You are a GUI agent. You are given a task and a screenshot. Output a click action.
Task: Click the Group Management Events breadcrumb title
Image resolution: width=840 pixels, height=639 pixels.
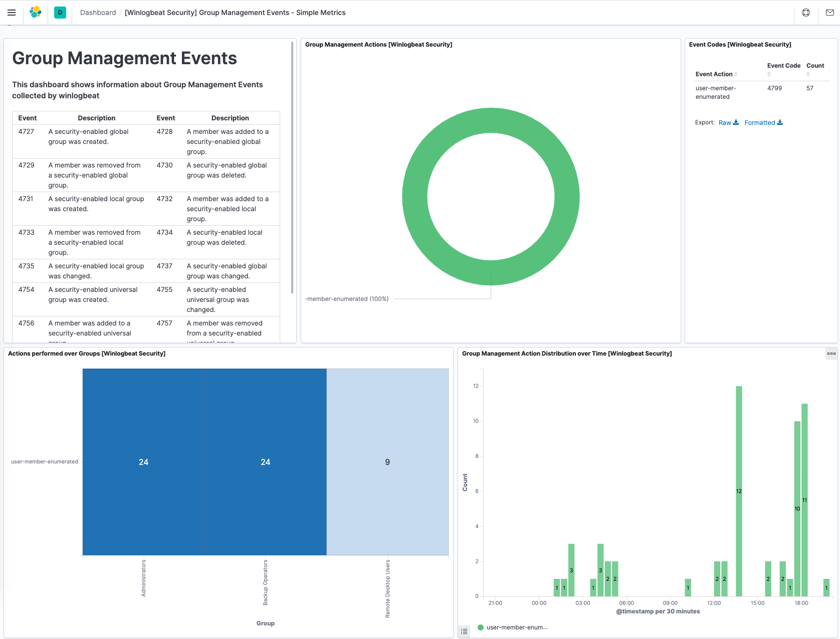click(x=235, y=13)
